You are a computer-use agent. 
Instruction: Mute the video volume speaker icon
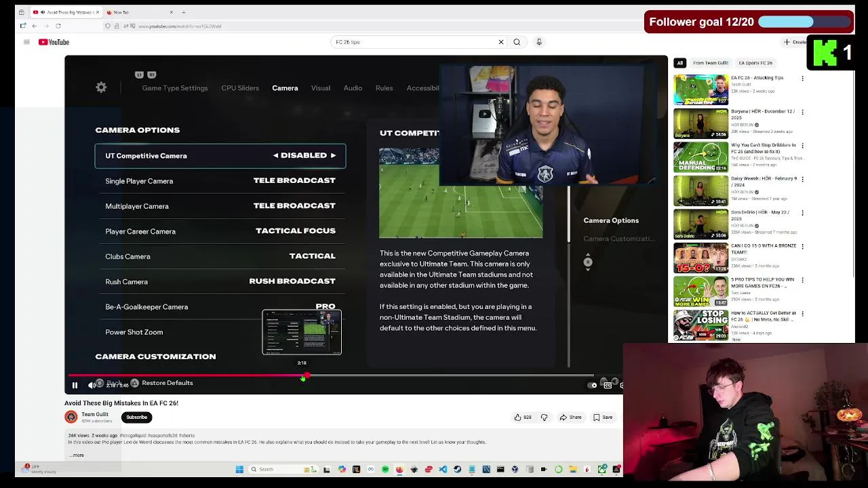pyautogui.click(x=92, y=385)
